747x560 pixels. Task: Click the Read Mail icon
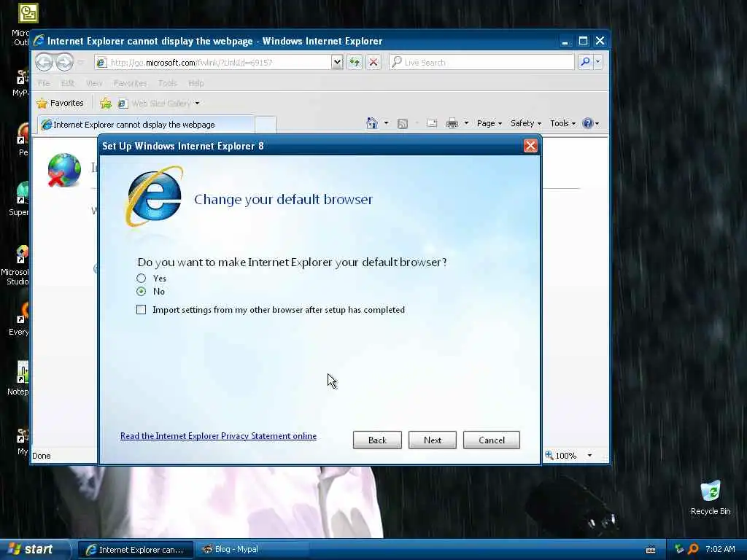(x=432, y=123)
